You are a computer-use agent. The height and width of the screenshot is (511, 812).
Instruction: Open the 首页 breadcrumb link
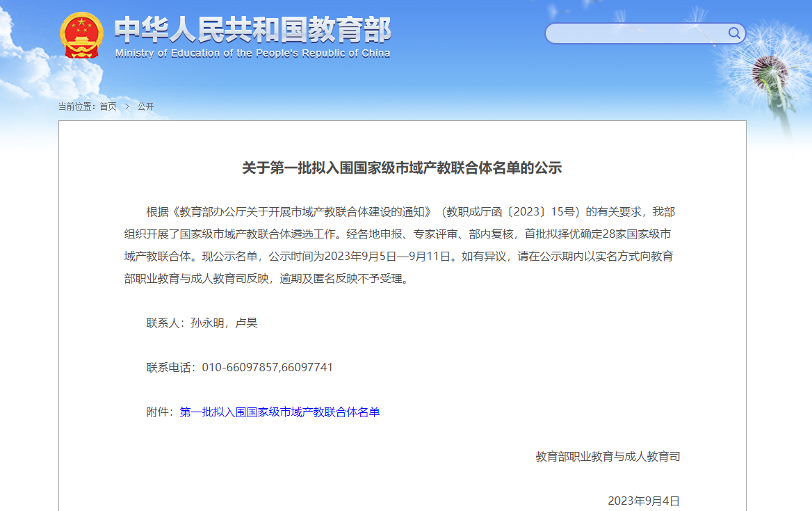click(108, 106)
